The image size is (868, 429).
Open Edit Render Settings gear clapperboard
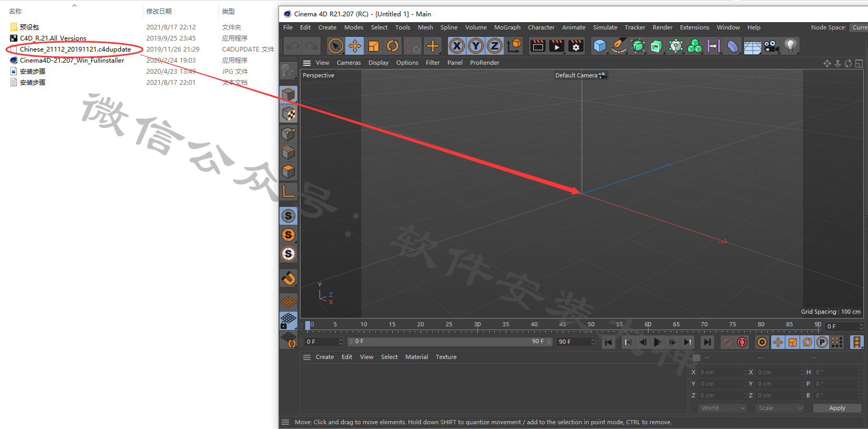[576, 46]
